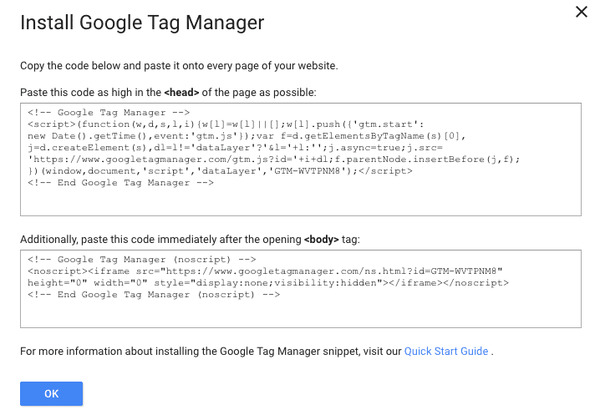Click empty space below the head code snippet
The width and height of the screenshot is (600, 420).
point(301,202)
